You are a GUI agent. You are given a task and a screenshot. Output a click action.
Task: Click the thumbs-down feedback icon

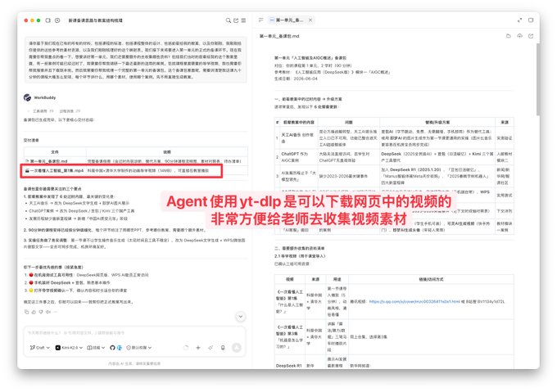(41, 312)
